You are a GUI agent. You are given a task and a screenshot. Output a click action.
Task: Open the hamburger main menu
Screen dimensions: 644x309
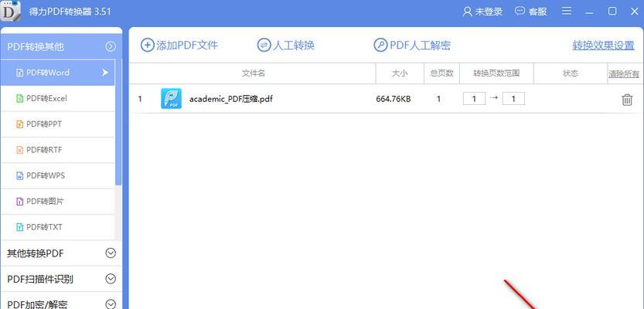pyautogui.click(x=567, y=11)
